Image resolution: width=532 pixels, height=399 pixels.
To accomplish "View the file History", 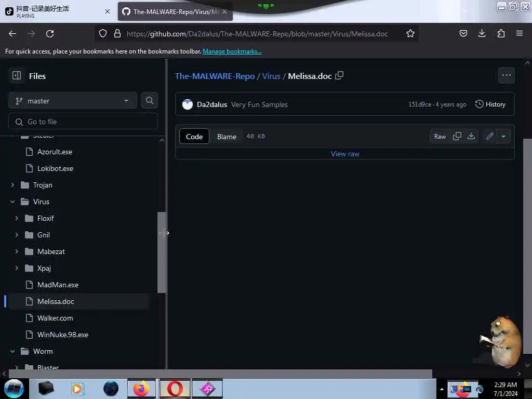I will pos(490,104).
